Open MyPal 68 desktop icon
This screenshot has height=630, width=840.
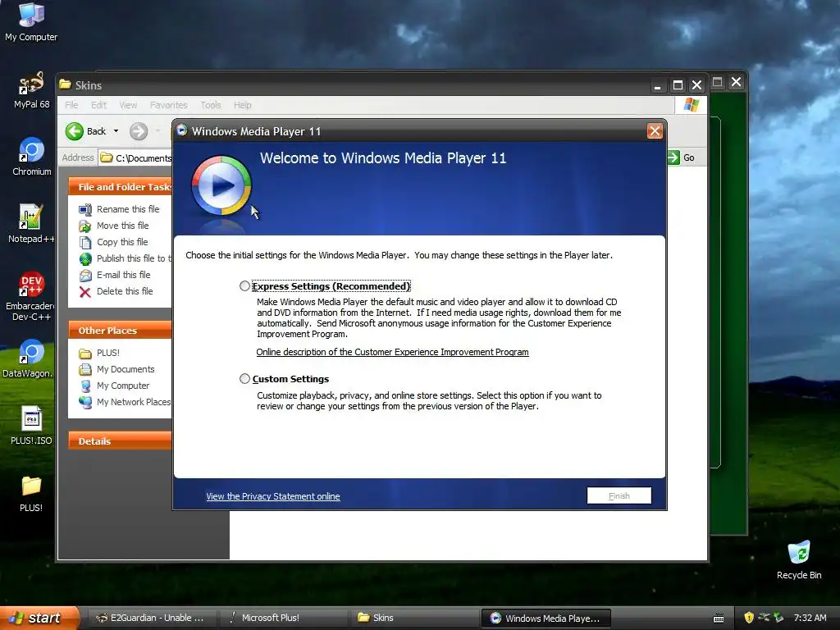pos(31,90)
